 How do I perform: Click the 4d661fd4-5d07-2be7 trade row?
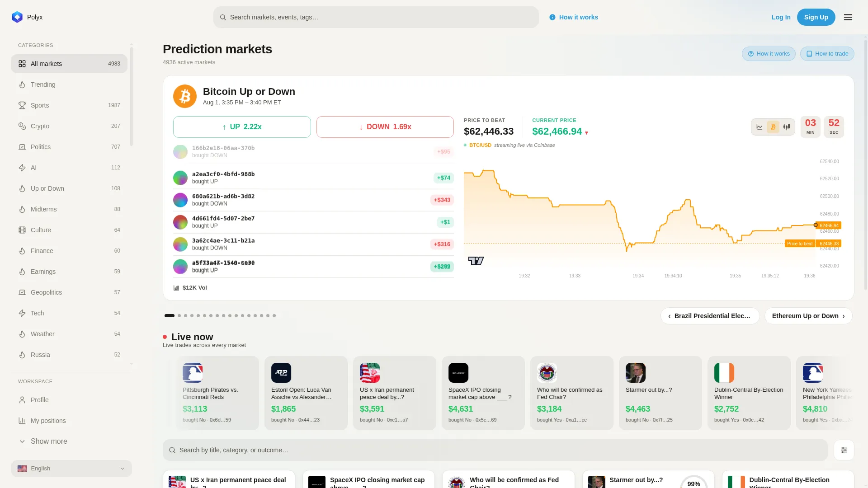coord(313,222)
